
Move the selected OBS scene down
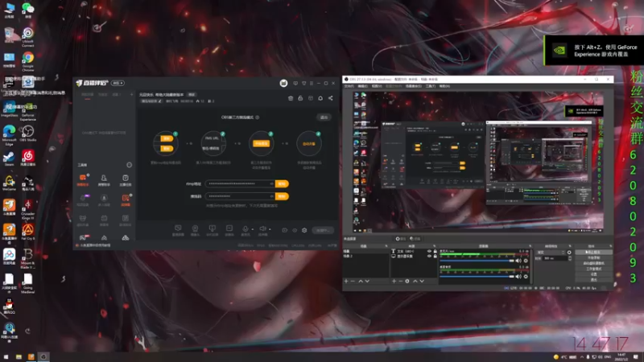pyautogui.click(x=367, y=281)
